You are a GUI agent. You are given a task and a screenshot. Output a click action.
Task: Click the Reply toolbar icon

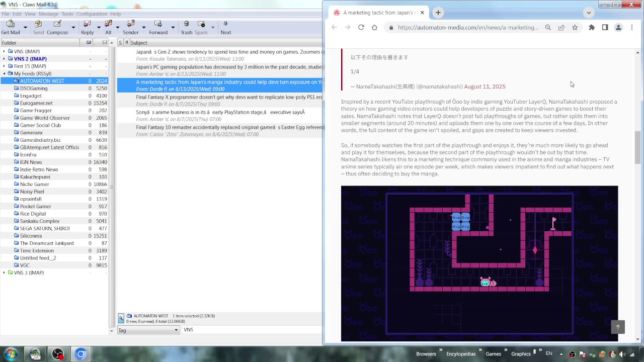[87, 27]
